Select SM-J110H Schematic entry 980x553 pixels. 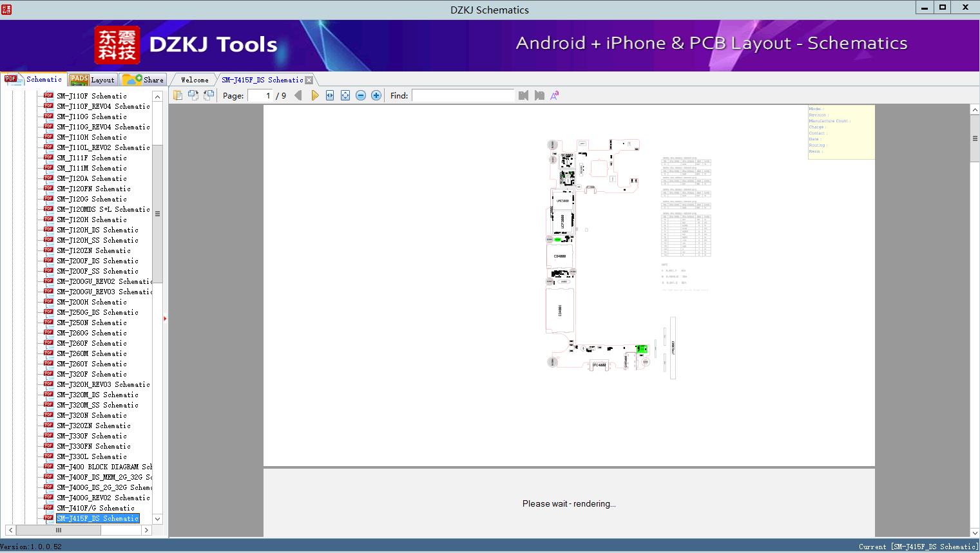(91, 137)
